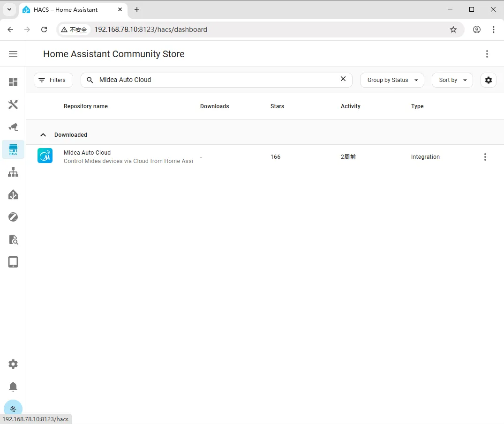Image resolution: width=504 pixels, height=424 pixels.
Task: Click the Home Assistant Community Store title
Action: tap(114, 54)
